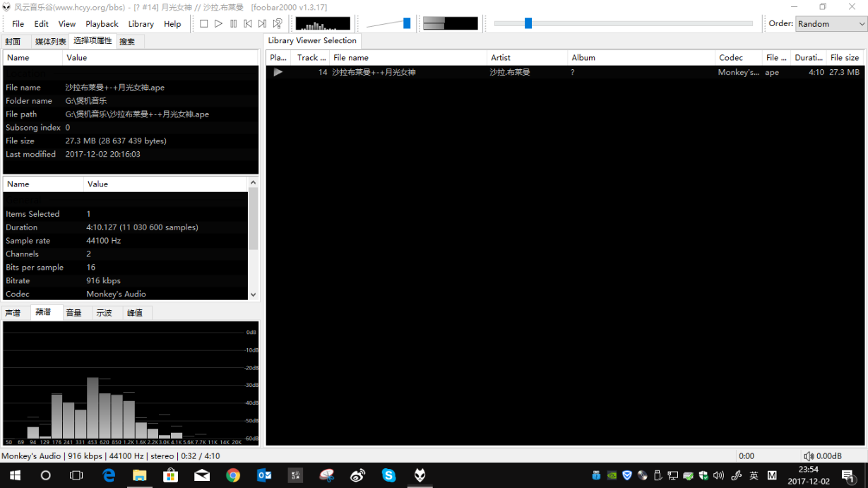
Task: Click the volume slider handle
Action: click(x=407, y=23)
